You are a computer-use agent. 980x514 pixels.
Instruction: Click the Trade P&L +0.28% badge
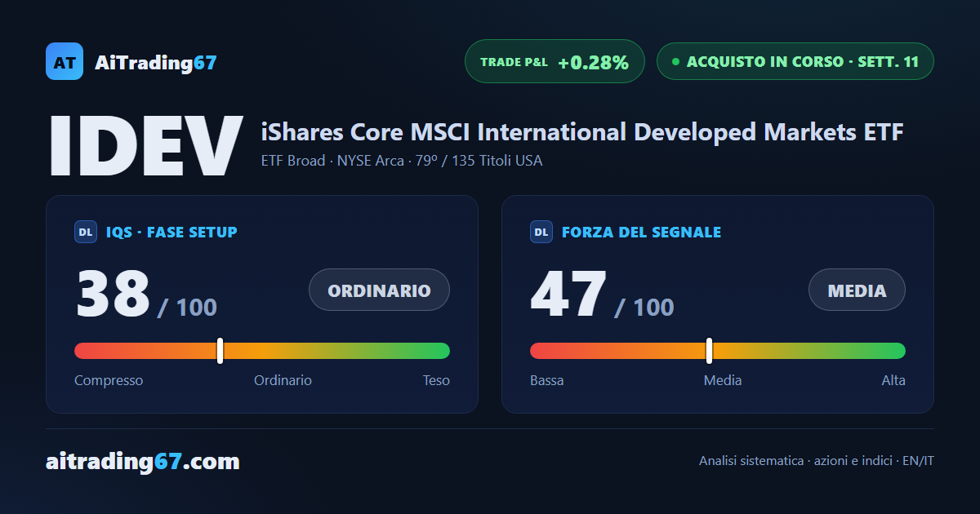555,61
